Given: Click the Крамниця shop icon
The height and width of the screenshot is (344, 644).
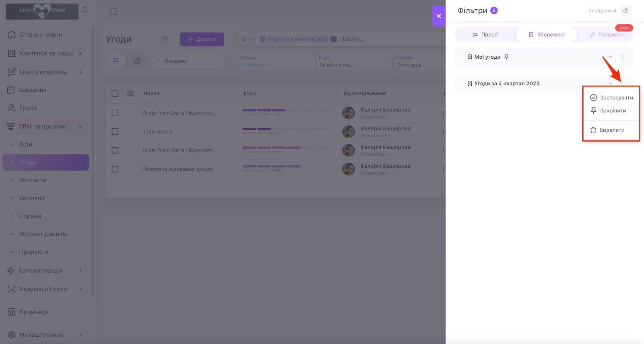Looking at the screenshot, I should [12, 312].
